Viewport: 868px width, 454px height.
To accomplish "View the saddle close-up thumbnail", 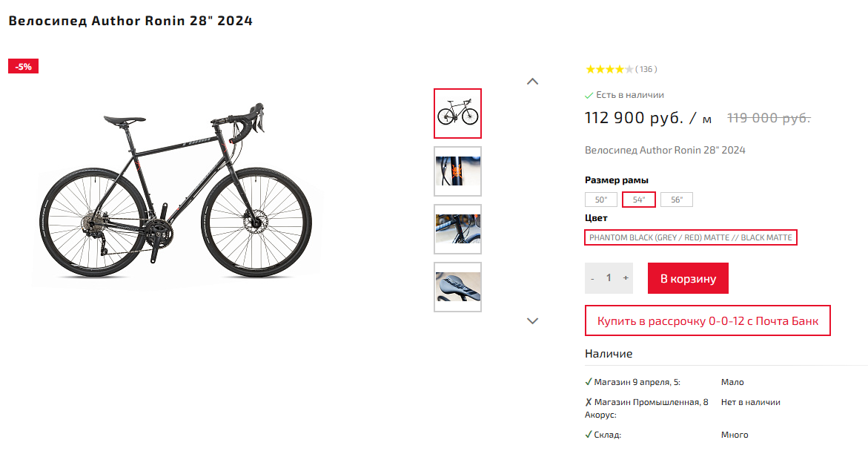I will click(457, 287).
